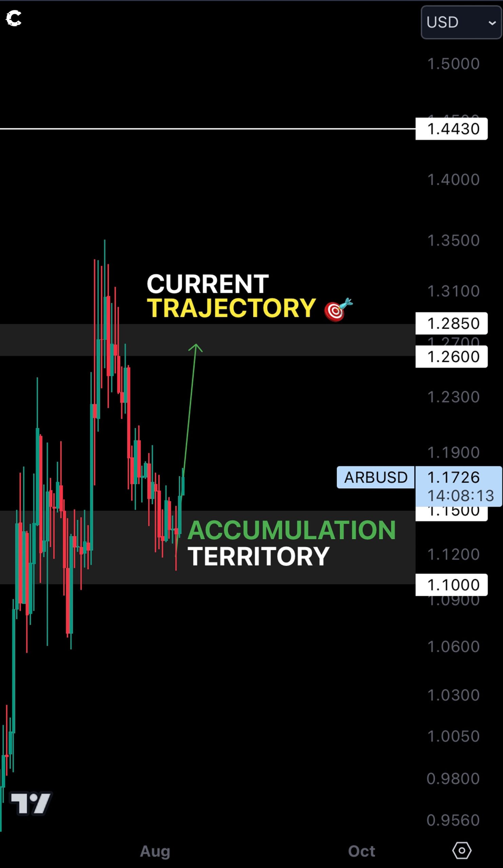Select the 1.1726 current price label
Image resolution: width=503 pixels, height=868 pixels.
[x=453, y=477]
